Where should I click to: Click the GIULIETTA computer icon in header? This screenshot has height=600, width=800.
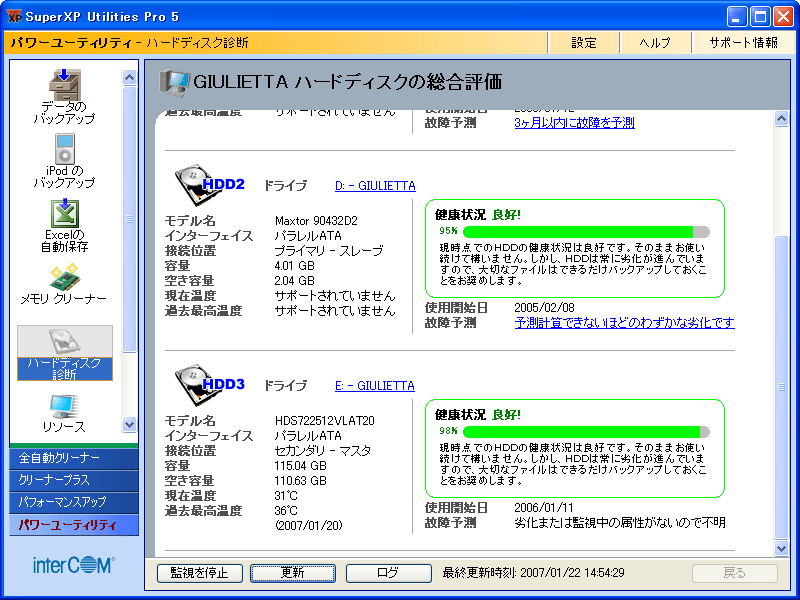click(174, 83)
